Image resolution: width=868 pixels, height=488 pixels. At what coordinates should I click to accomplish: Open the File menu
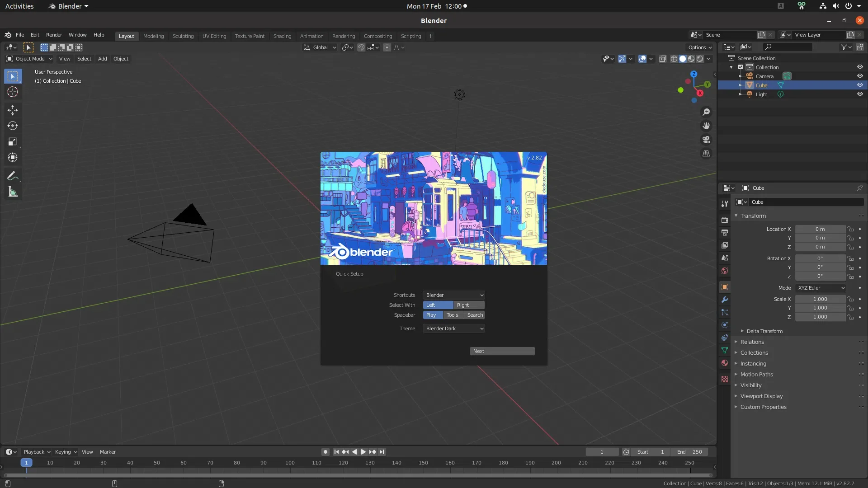[20, 35]
